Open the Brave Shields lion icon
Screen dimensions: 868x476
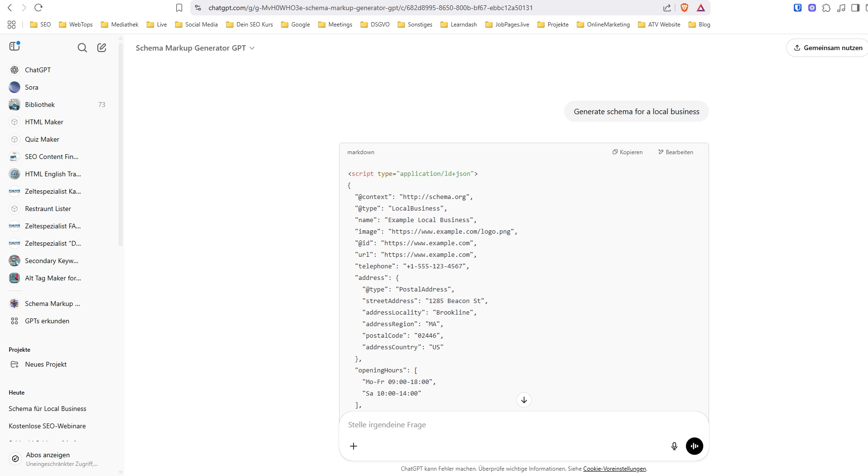click(x=684, y=8)
